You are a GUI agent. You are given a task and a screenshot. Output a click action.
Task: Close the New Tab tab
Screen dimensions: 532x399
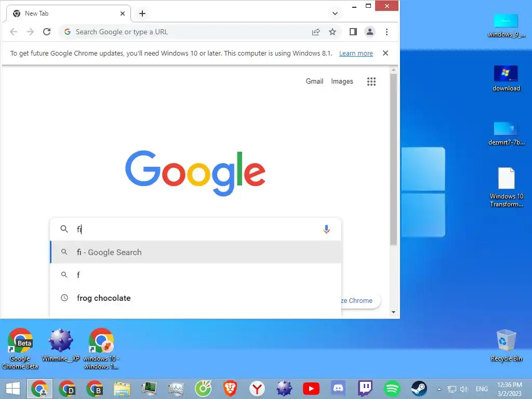123,14
